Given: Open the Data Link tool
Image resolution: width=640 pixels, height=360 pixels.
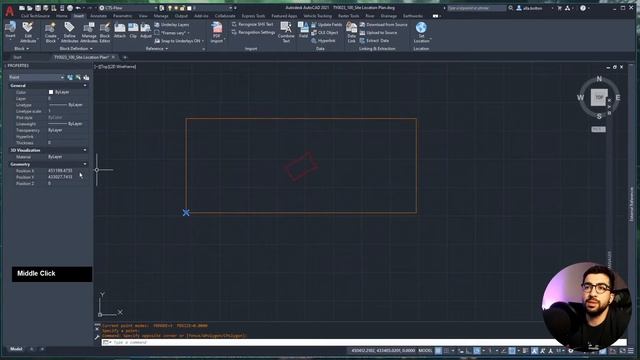Looking at the screenshot, I should click(351, 32).
